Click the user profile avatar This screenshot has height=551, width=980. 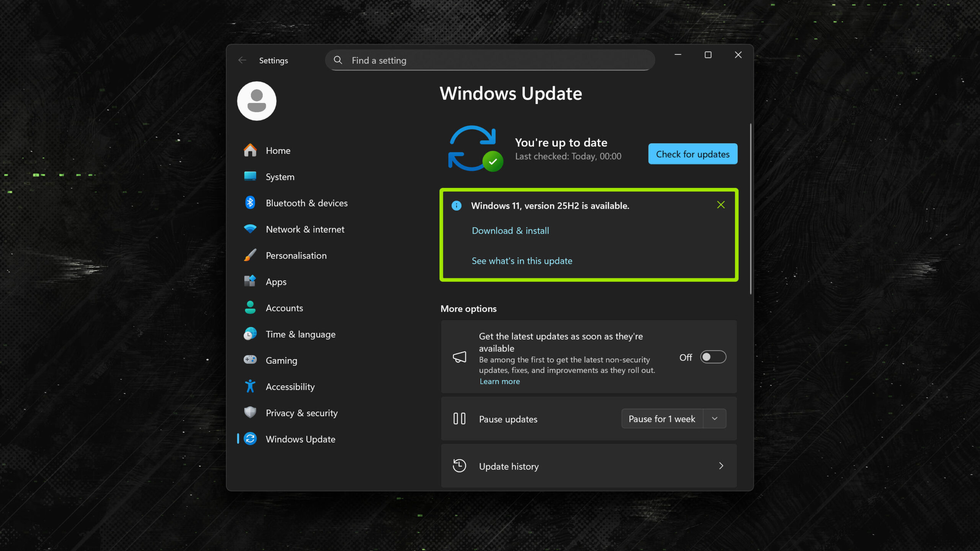[x=256, y=101]
